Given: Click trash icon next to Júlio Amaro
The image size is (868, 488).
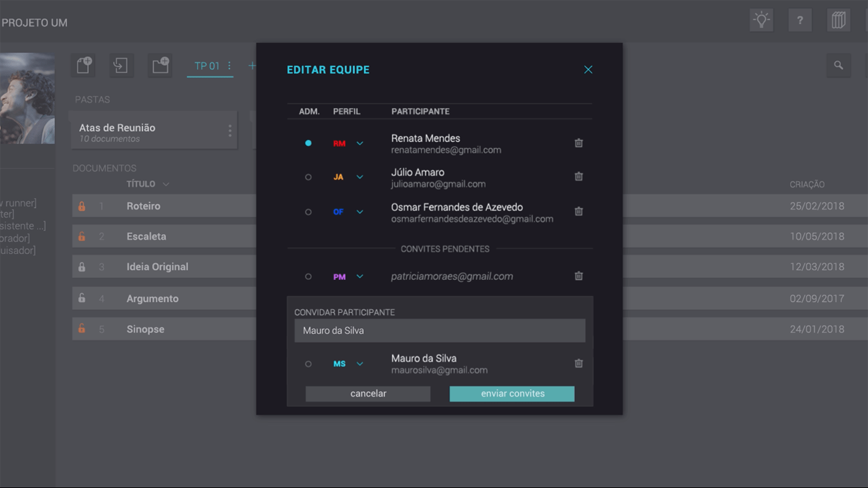Looking at the screenshot, I should click(579, 177).
